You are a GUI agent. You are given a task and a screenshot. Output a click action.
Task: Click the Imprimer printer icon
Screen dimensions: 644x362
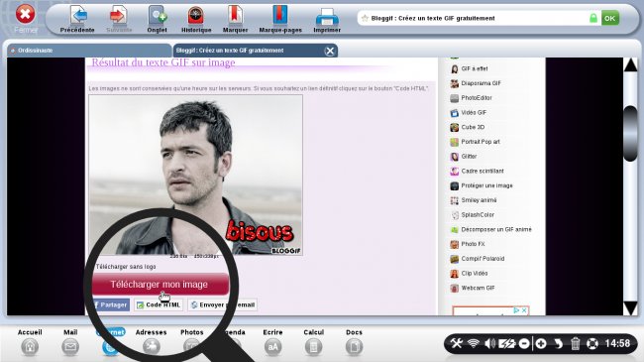(327, 17)
